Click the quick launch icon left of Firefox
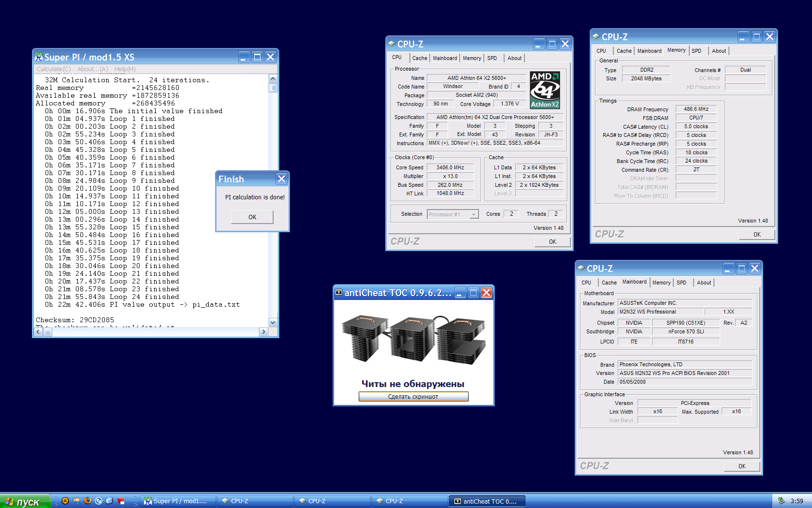This screenshot has height=508, width=812. coord(76,501)
